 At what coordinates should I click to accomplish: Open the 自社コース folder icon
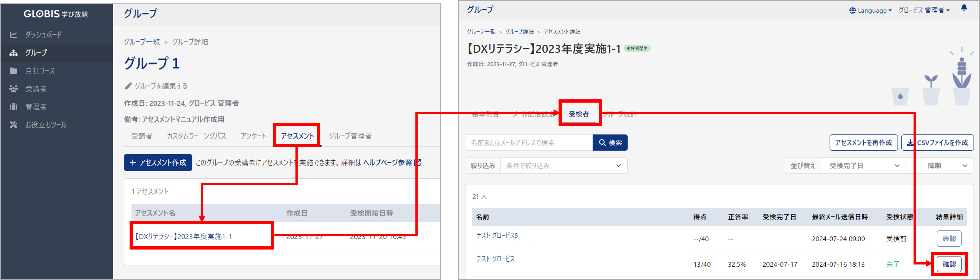coord(13,71)
